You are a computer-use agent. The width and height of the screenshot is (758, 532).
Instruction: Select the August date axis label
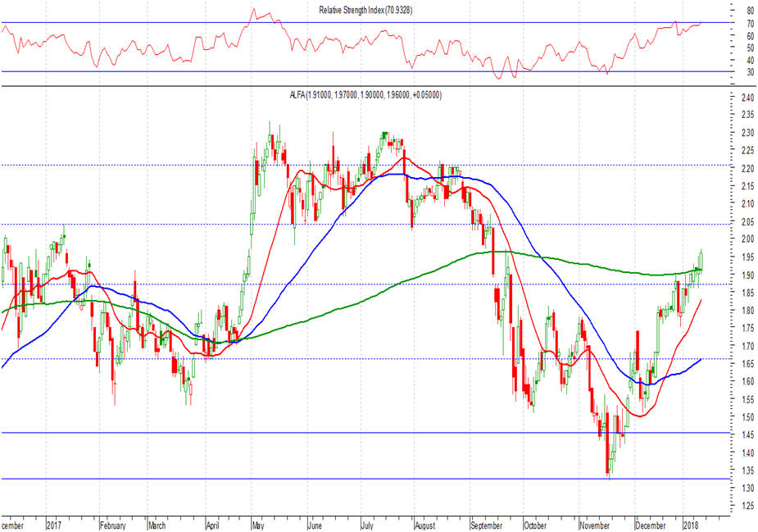click(x=425, y=525)
